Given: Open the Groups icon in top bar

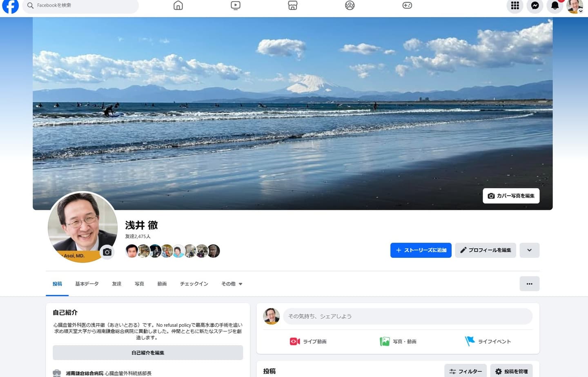Looking at the screenshot, I should click(350, 6).
